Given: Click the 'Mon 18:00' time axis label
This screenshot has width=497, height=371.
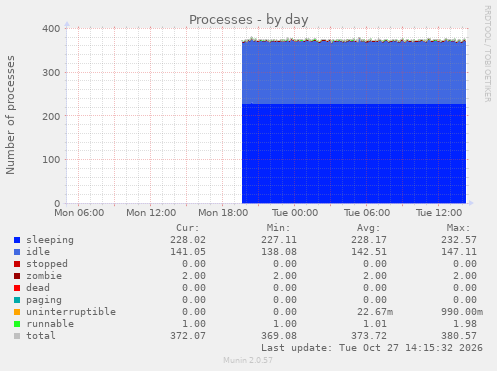Looking at the screenshot, I should [x=223, y=213].
